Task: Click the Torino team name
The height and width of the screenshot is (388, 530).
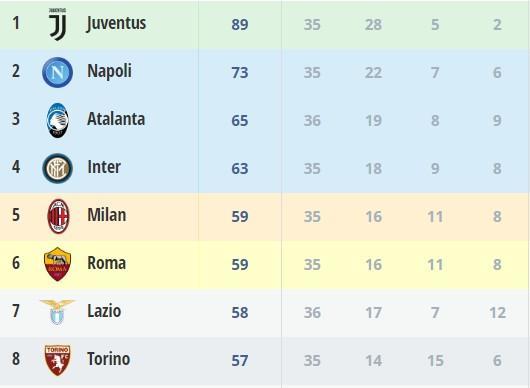Action: point(109,359)
